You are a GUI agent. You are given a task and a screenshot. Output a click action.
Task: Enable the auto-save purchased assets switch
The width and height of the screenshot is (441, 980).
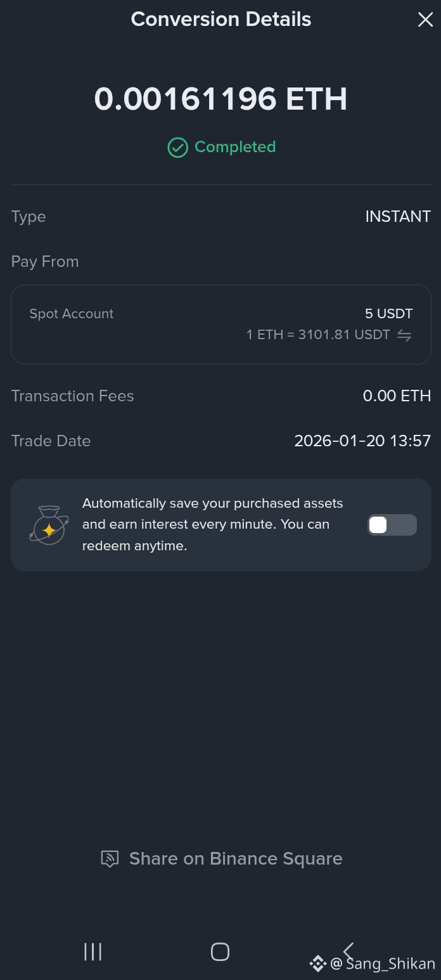(x=392, y=525)
